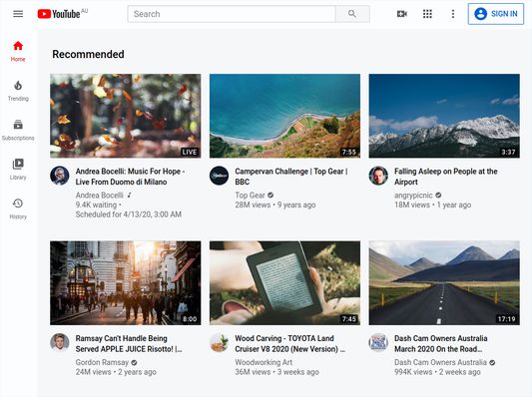The image size is (532, 397).
Task: Click the music note beside Andrea Bocelli
Action: pyautogui.click(x=130, y=196)
